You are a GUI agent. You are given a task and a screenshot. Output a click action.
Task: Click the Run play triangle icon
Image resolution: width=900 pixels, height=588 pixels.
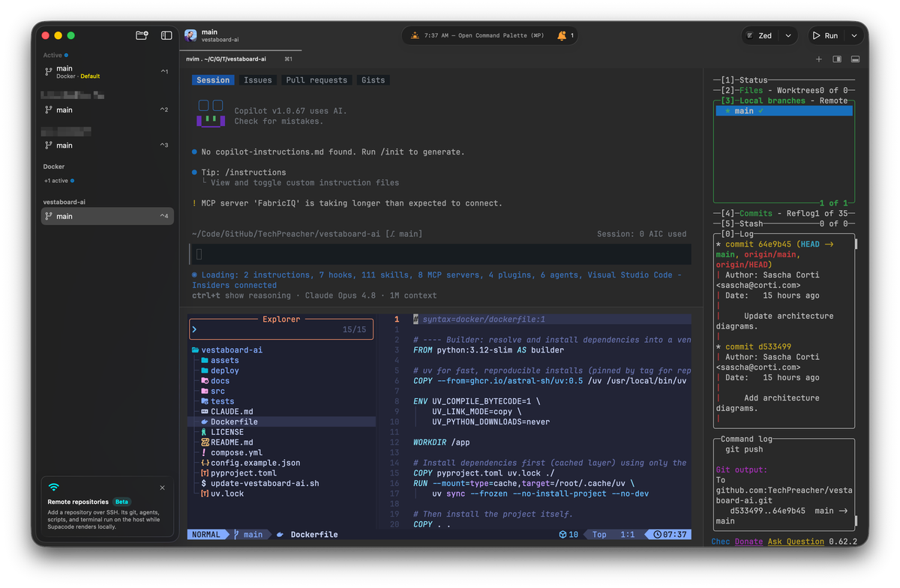(816, 35)
